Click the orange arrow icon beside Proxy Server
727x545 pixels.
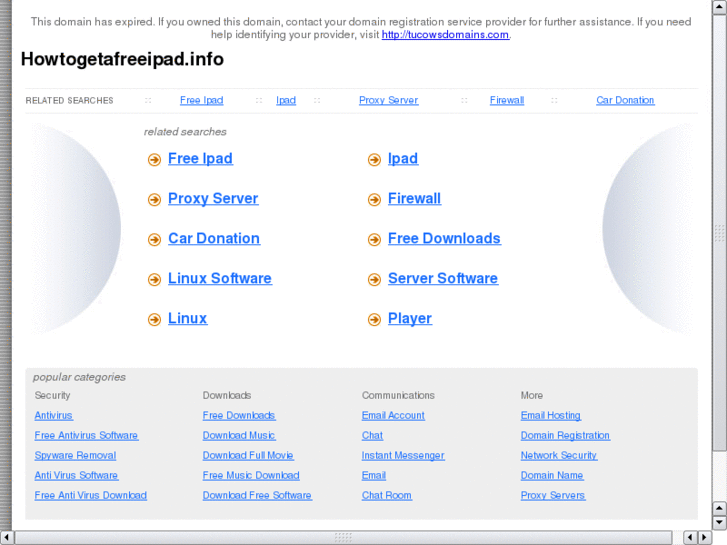tap(154, 200)
